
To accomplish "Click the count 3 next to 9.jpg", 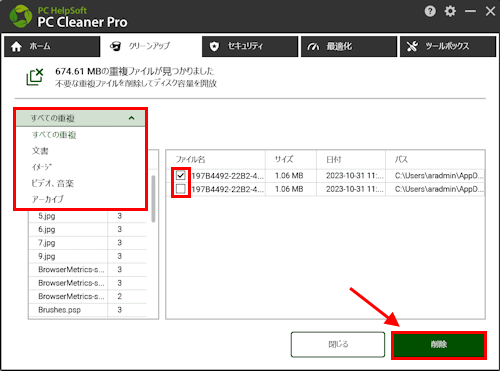I will [120, 256].
